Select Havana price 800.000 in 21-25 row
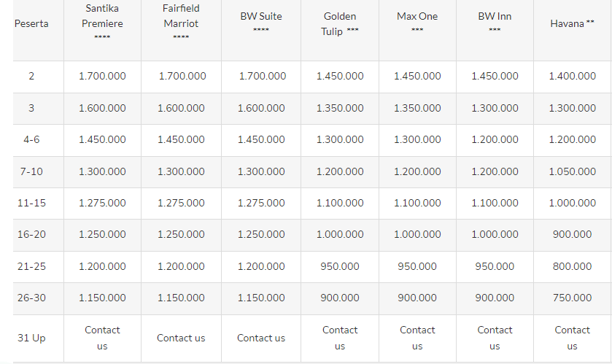Image resolution: width=612 pixels, height=364 pixels. pos(572,266)
